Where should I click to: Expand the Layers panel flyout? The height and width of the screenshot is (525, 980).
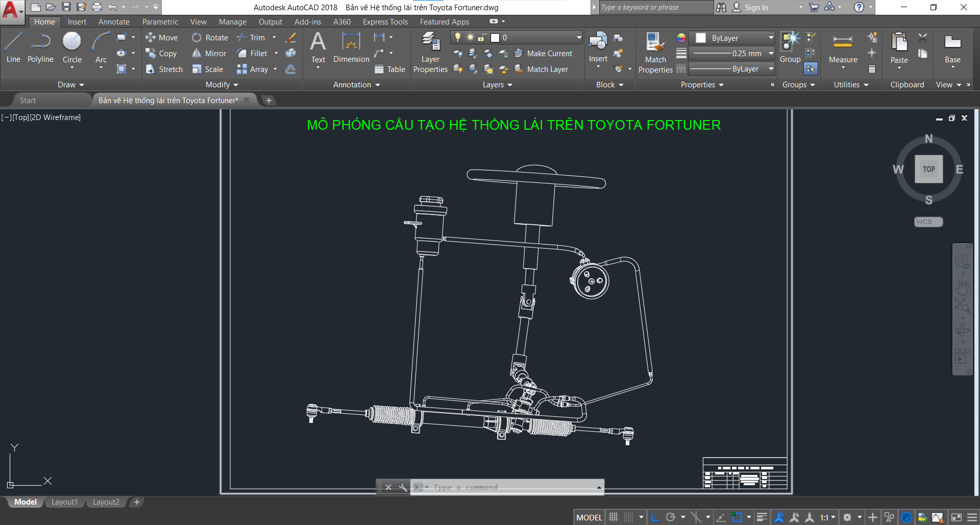pyautogui.click(x=497, y=85)
